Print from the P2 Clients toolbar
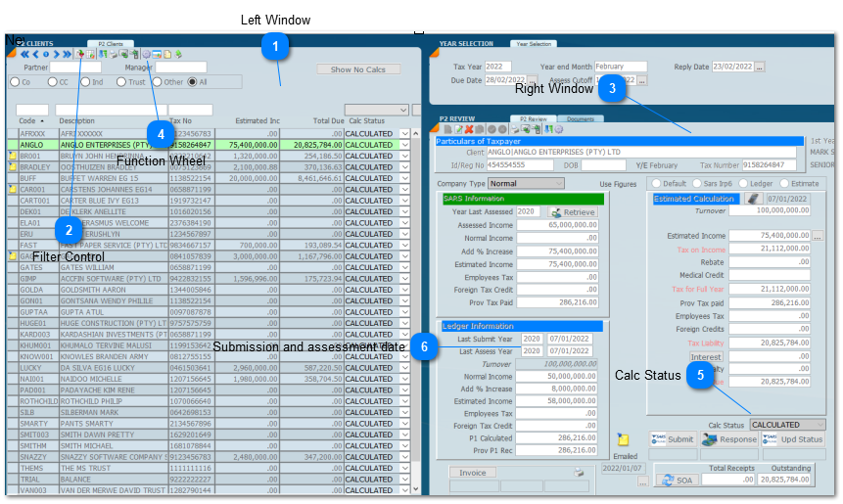This screenshot has width=843, height=504. coord(113,54)
